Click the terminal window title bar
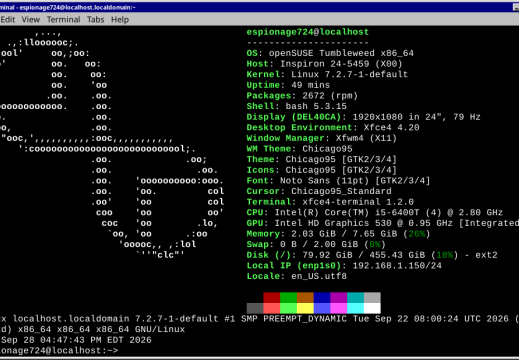 259,7
